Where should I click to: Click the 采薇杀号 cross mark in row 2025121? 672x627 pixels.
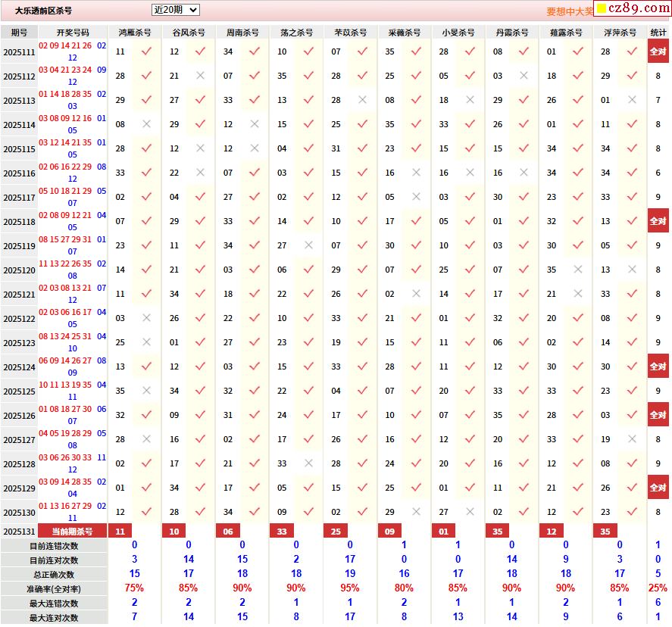(x=416, y=294)
